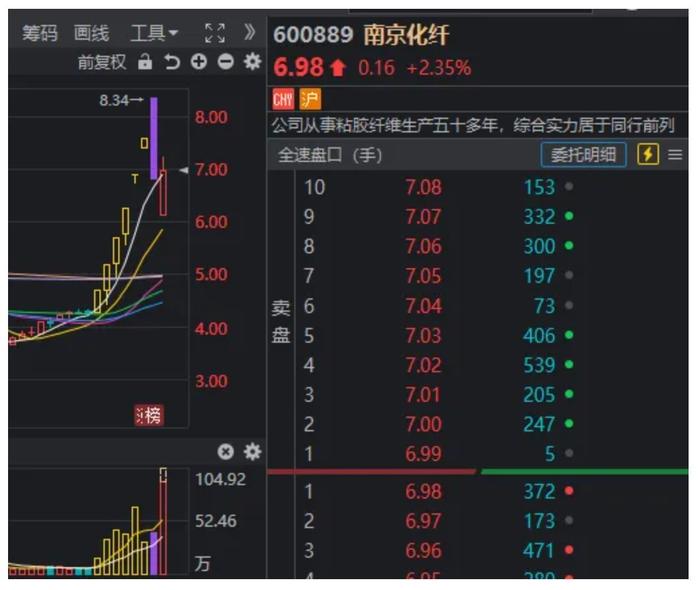
Task: Open the order book hamburger menu
Action: tap(675, 155)
